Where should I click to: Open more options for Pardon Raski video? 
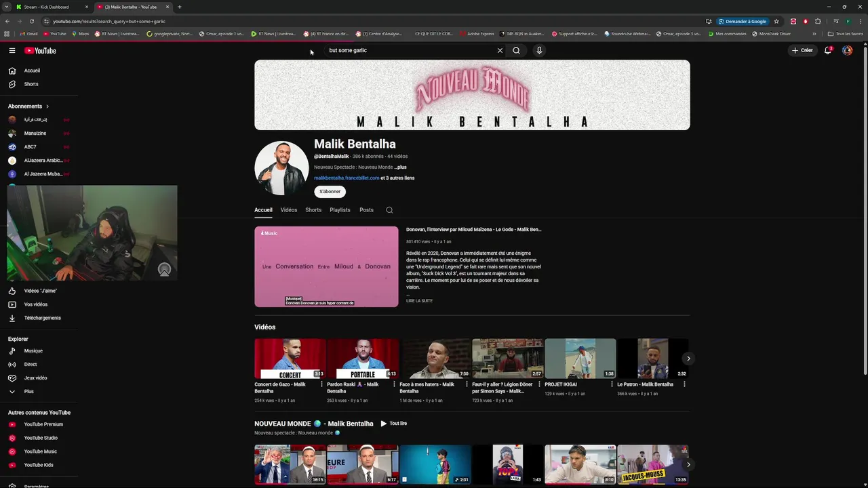[394, 384]
